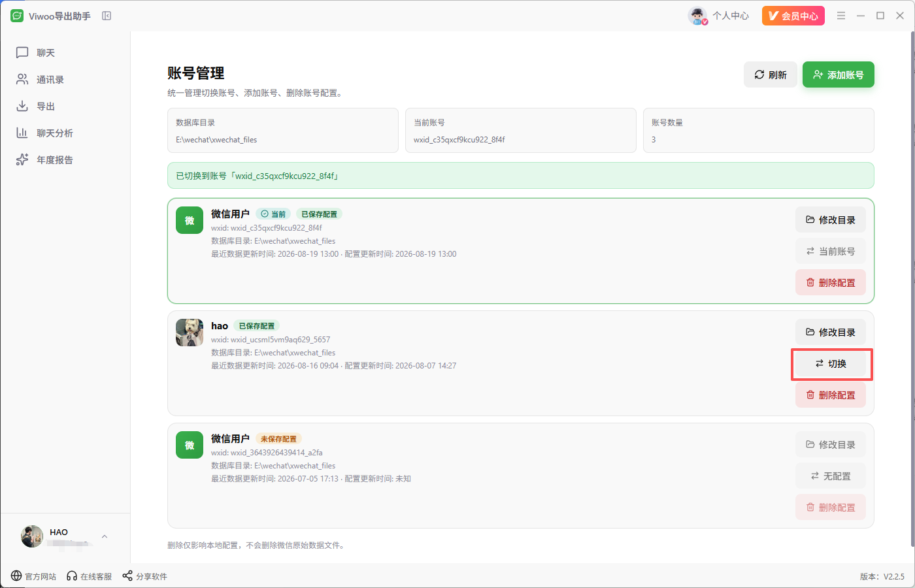Click green 微 avatar of current account

pyautogui.click(x=190, y=220)
